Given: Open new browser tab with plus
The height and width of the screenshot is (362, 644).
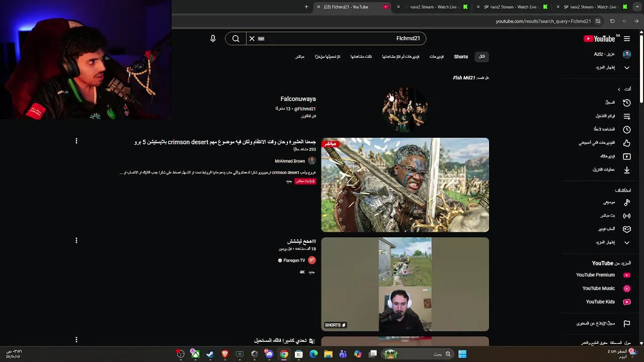Looking at the screenshot, I should (x=306, y=7).
